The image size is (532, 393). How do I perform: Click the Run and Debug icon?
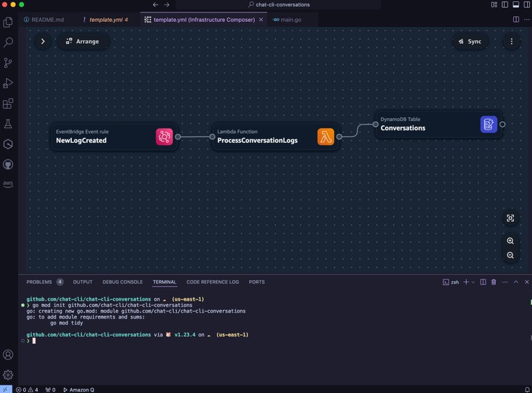coord(9,83)
